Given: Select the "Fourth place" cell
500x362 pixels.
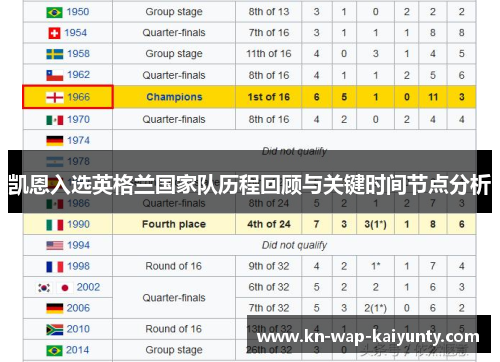Looking at the screenshot, I should pos(174,224).
